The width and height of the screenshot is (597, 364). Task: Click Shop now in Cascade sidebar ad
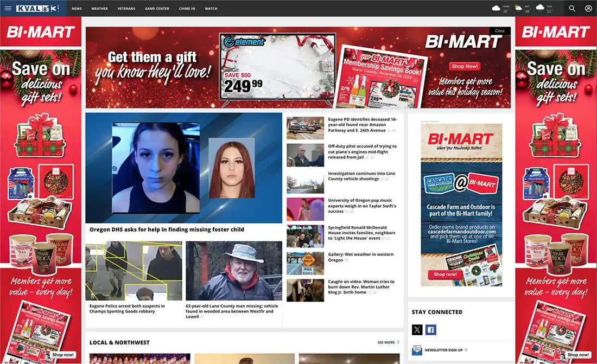tap(445, 274)
